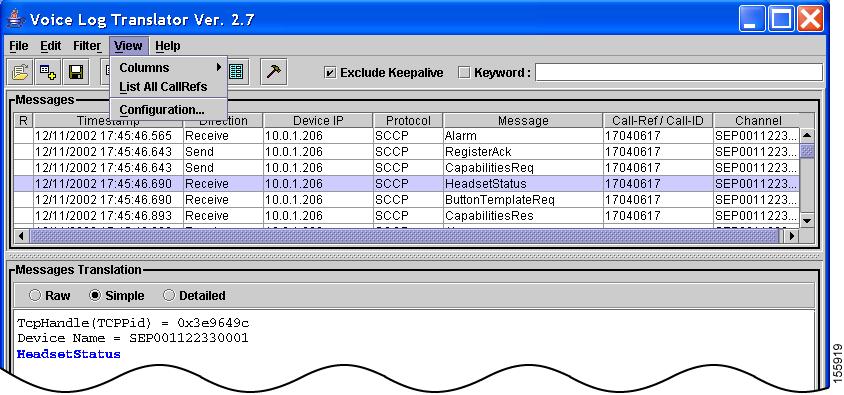This screenshot has width=844, height=395.
Task: Toggle the Exclude Keepalive checkbox
Action: (x=330, y=73)
